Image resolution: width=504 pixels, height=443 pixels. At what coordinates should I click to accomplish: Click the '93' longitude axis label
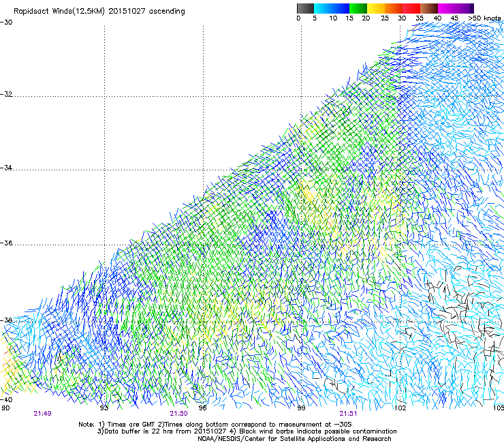(104, 408)
